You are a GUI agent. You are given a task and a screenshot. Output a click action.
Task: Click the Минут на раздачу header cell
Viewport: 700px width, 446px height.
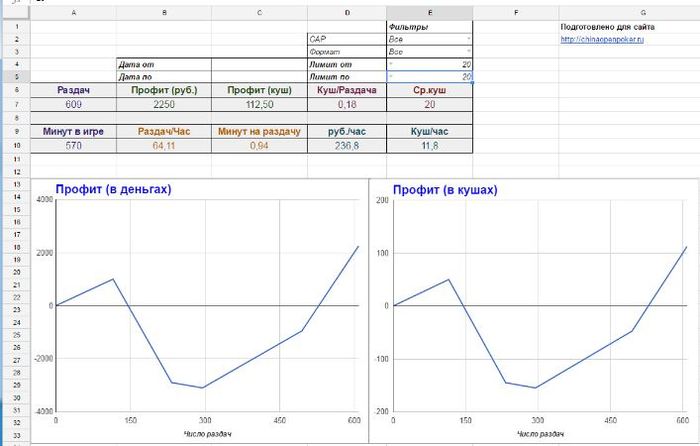point(259,132)
